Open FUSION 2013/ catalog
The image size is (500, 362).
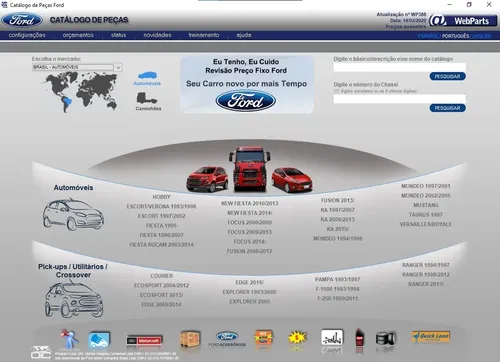(x=337, y=200)
